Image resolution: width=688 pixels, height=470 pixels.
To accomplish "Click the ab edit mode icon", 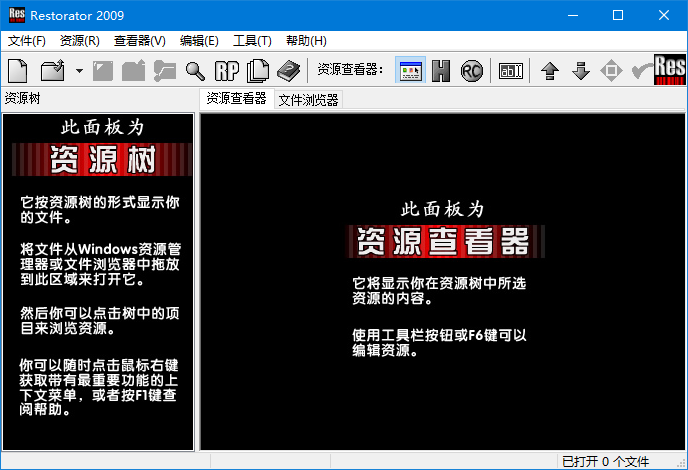I will [x=511, y=71].
